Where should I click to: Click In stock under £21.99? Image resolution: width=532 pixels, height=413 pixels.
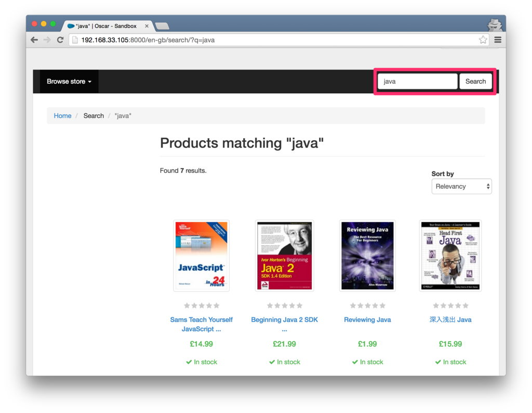click(x=284, y=362)
